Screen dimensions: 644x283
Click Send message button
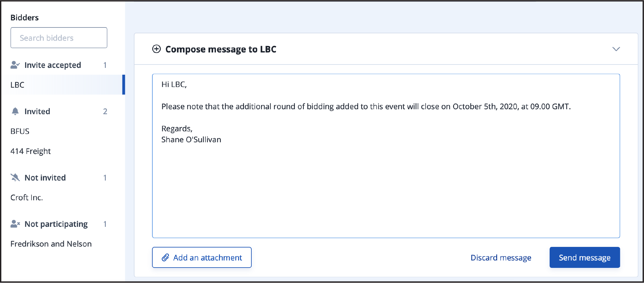click(x=584, y=257)
